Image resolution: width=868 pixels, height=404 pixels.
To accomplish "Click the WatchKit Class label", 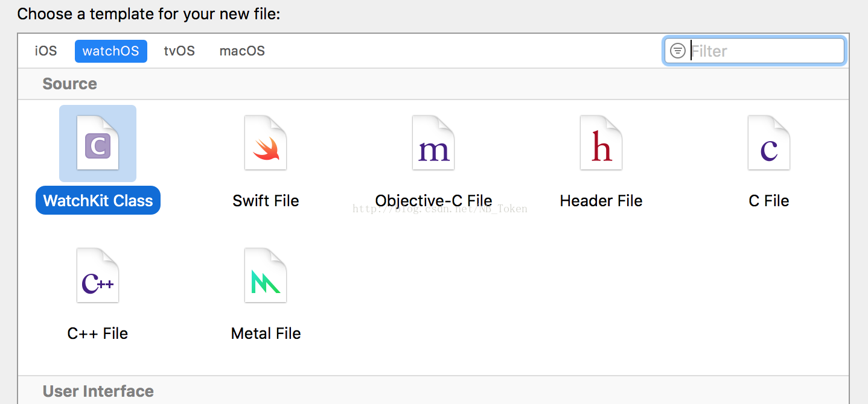I will pyautogui.click(x=98, y=200).
